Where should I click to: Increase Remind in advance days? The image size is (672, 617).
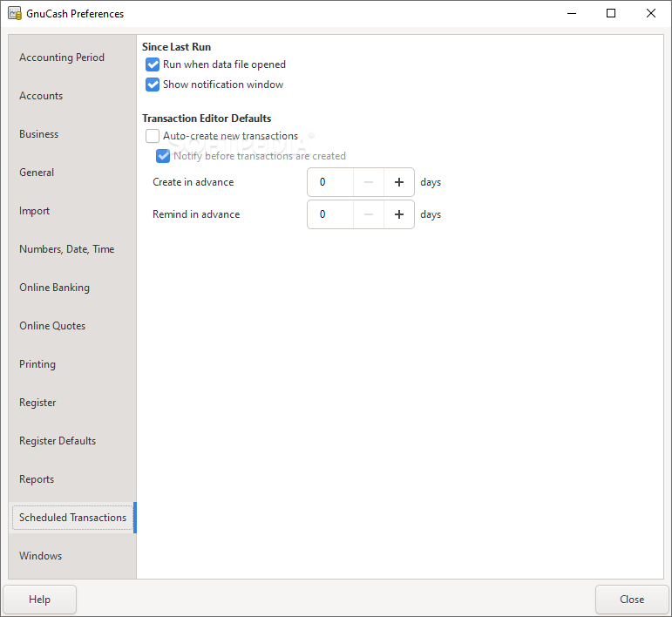(x=399, y=214)
